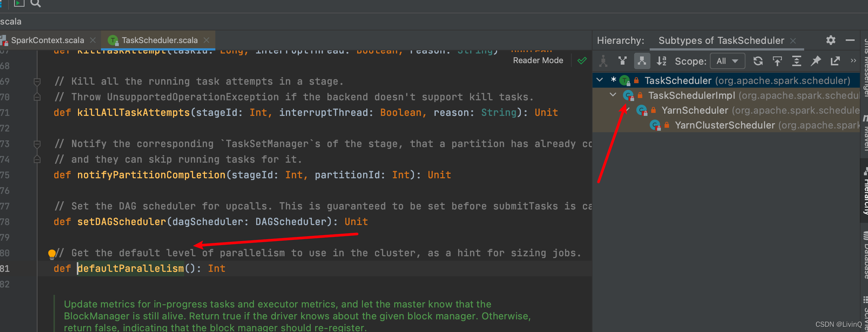Open the Database sidebar tool button
The image size is (868, 332).
tap(864, 255)
